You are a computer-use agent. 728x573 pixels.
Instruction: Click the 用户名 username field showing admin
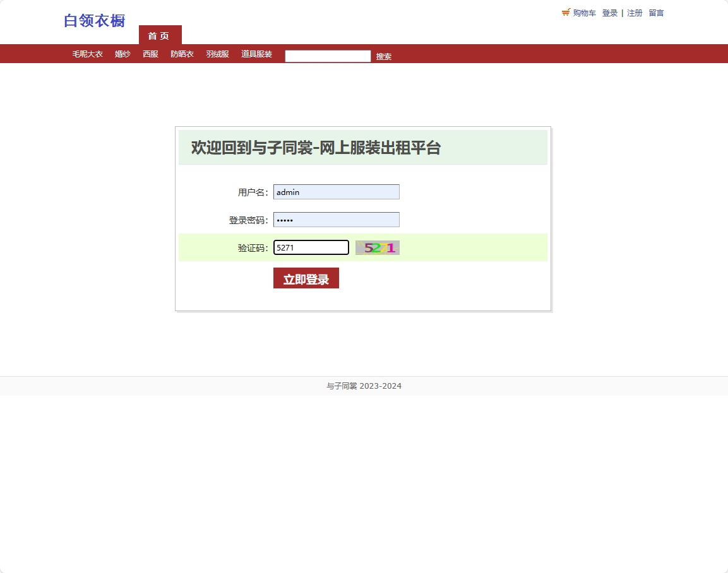point(336,192)
